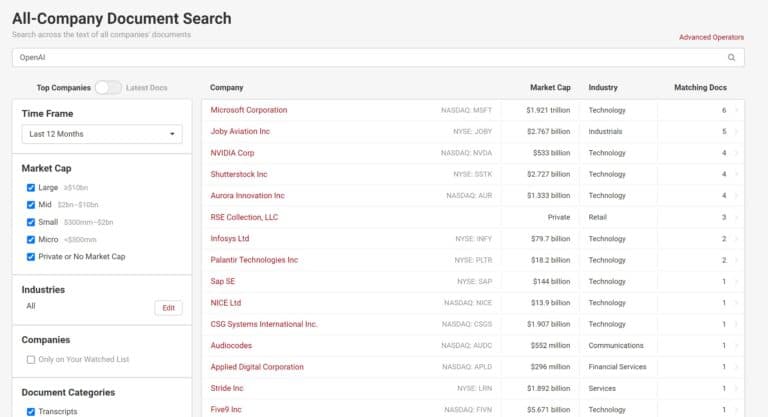Open NVIDIA Corp company link
This screenshot has height=417, width=768.
[x=232, y=153]
